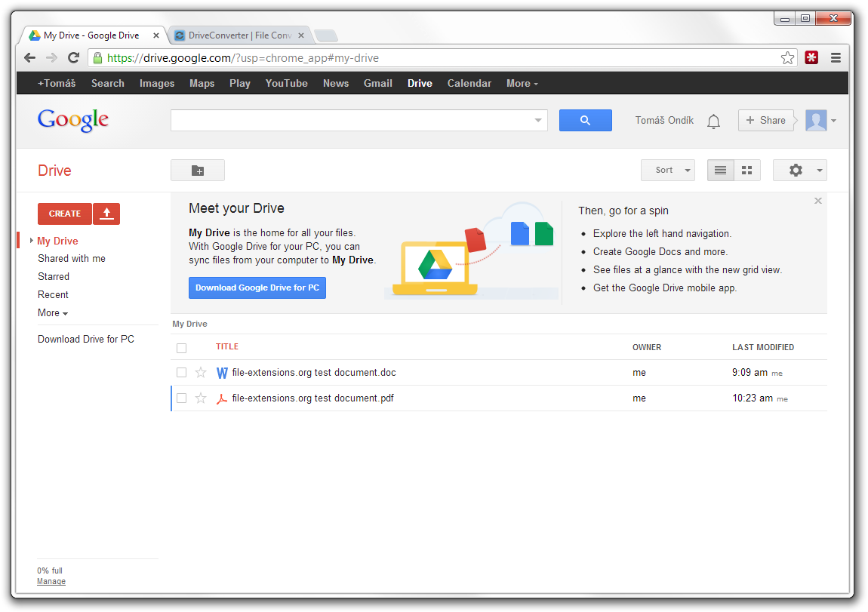Switch to grid view
The height and width of the screenshot is (612, 868).
[746, 170]
